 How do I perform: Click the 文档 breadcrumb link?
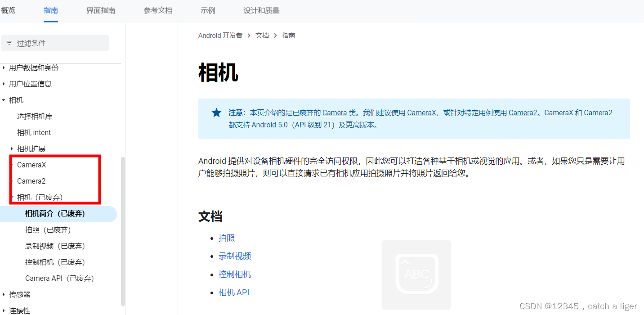click(262, 36)
